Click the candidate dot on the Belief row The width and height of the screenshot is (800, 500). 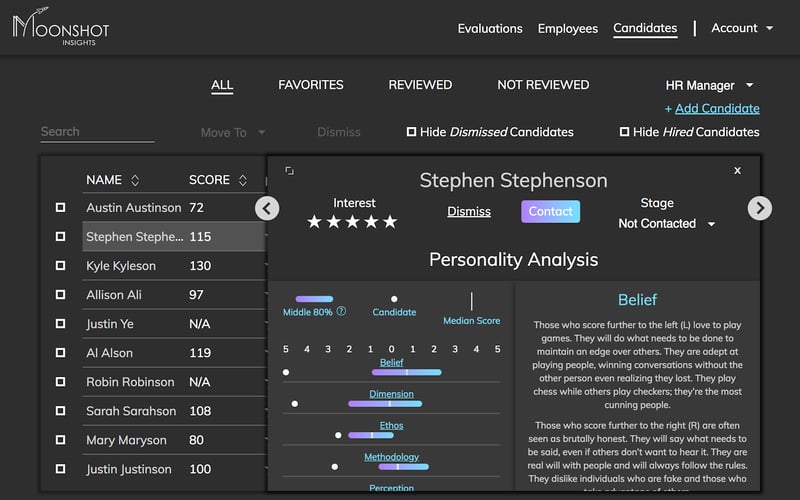pos(286,372)
